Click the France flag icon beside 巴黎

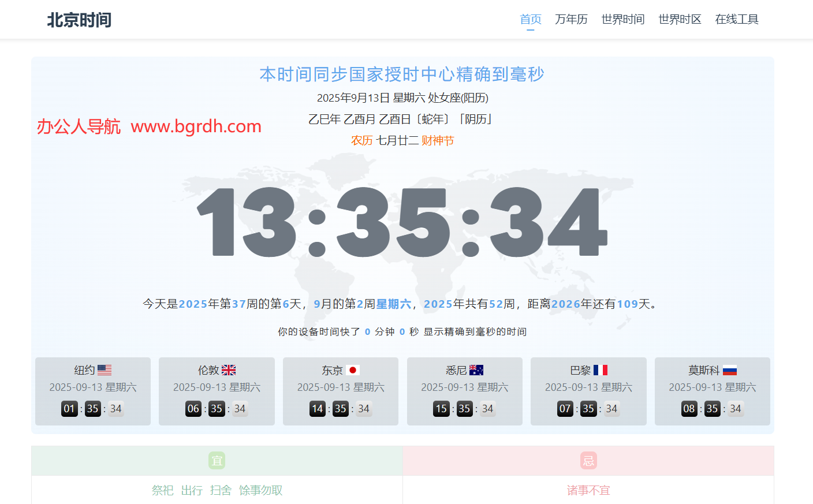coord(601,370)
